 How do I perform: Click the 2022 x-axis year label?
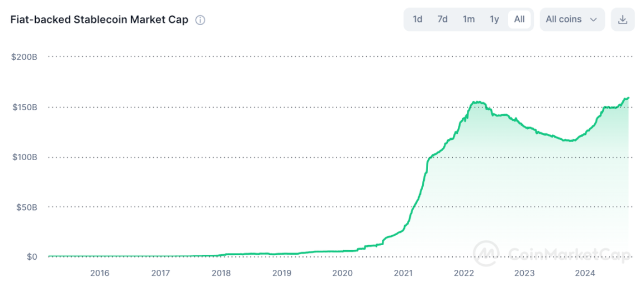[x=464, y=273]
